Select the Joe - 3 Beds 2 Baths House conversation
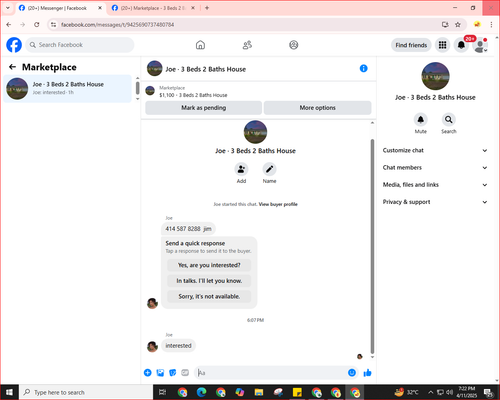500x400 pixels. pos(68,89)
